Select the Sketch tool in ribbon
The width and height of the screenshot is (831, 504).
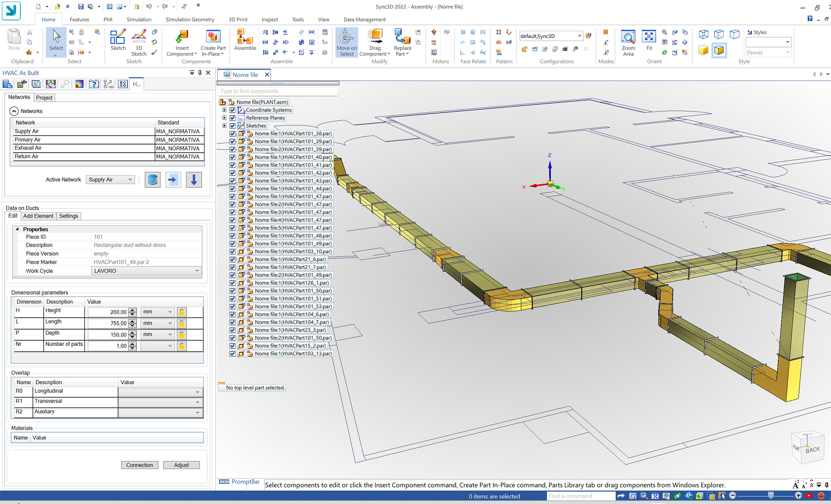(118, 40)
